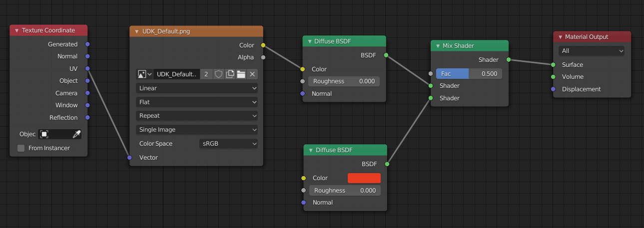Screen dimensions: 644x228
Task: Click Mix Shader output socket
Action: click(508, 60)
